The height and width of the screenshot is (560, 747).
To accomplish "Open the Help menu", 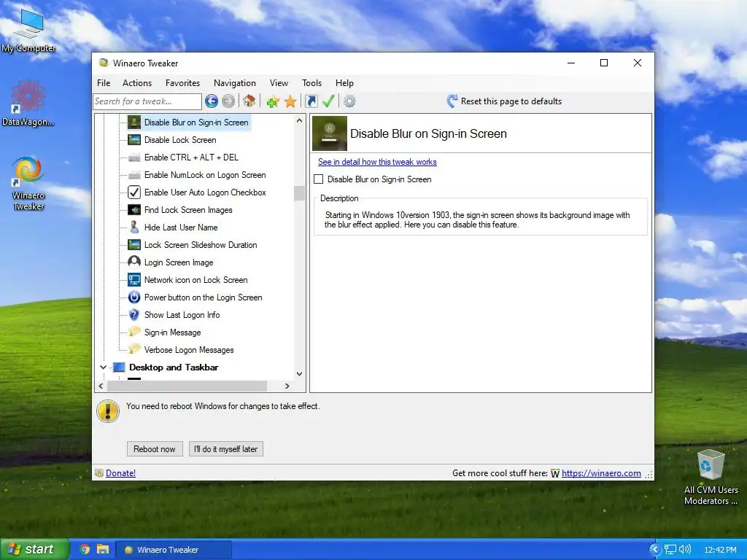I will tap(344, 83).
